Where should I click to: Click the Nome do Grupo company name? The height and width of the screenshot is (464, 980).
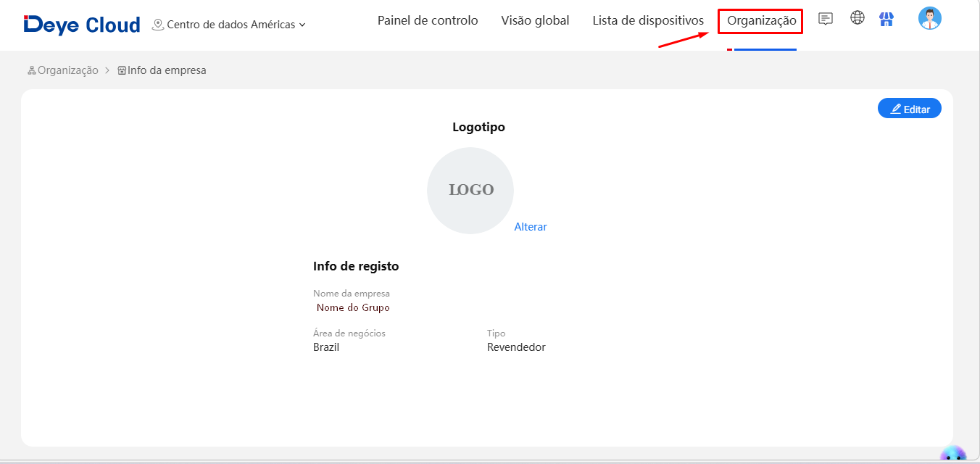point(353,307)
